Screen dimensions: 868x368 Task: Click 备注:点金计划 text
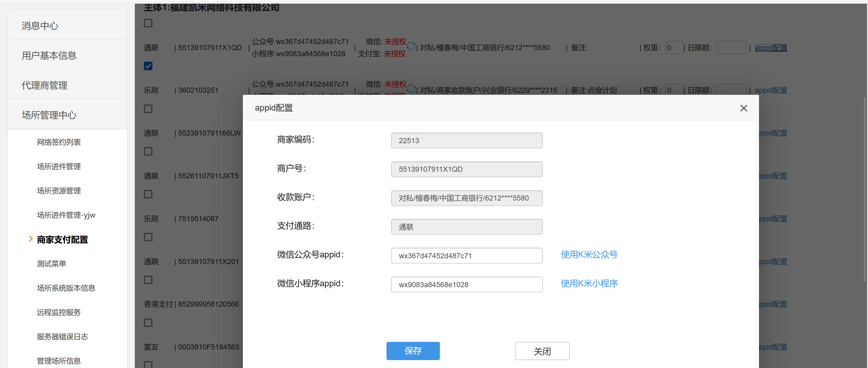594,90
